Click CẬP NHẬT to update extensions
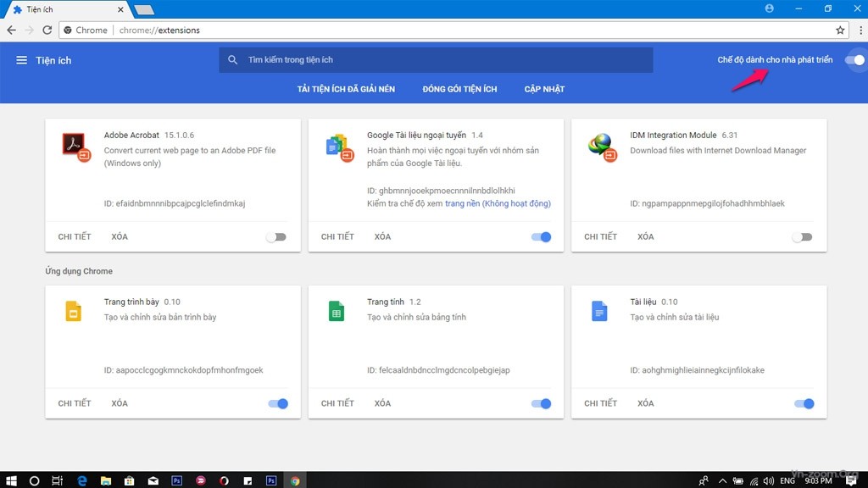 coord(544,89)
